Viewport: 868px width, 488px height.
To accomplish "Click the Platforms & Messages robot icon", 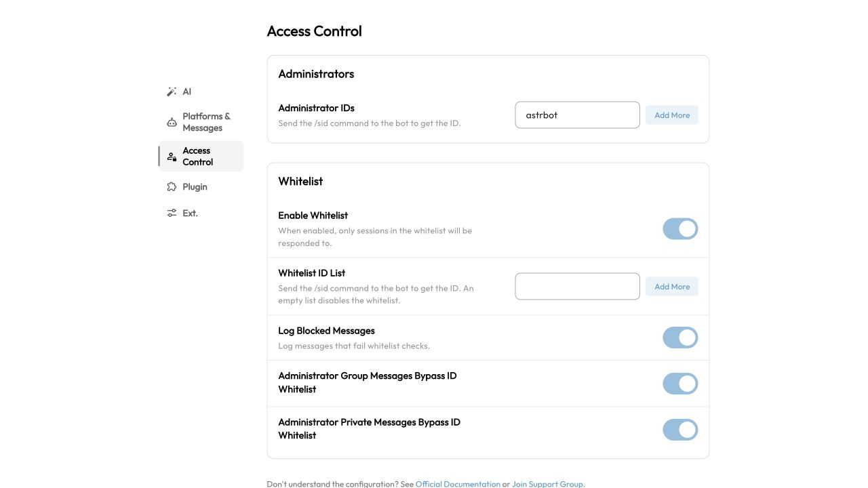I will click(172, 122).
